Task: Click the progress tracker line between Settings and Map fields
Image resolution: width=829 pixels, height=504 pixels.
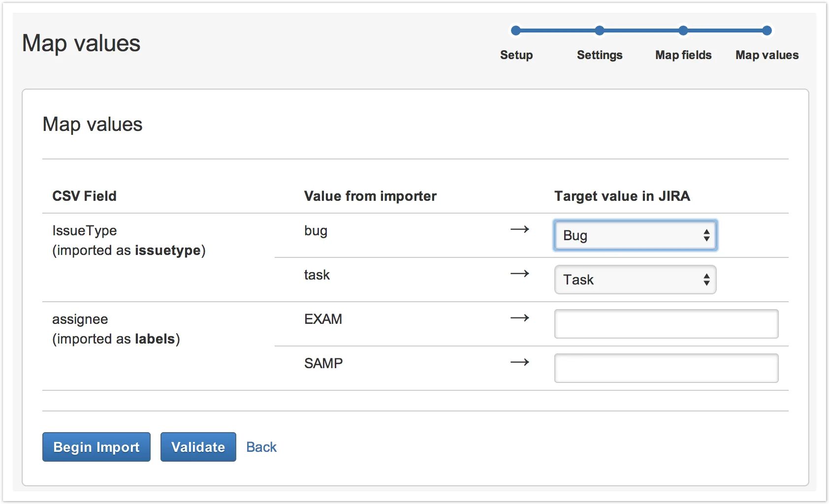Action: pos(641,31)
